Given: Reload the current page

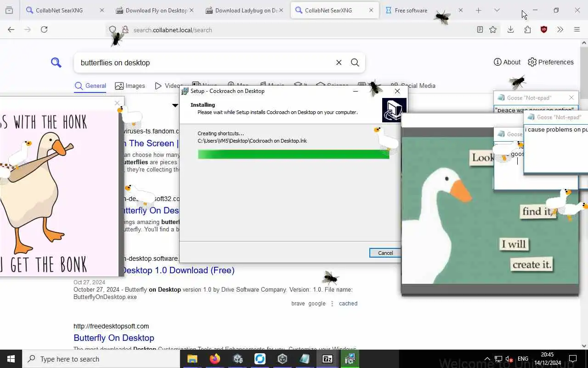Looking at the screenshot, I should [44, 29].
